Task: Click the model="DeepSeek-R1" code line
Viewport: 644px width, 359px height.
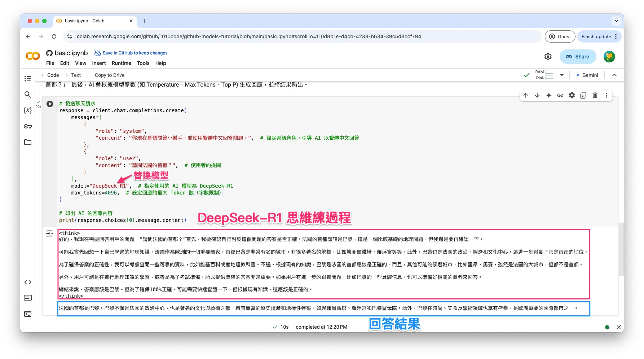Action: point(152,186)
